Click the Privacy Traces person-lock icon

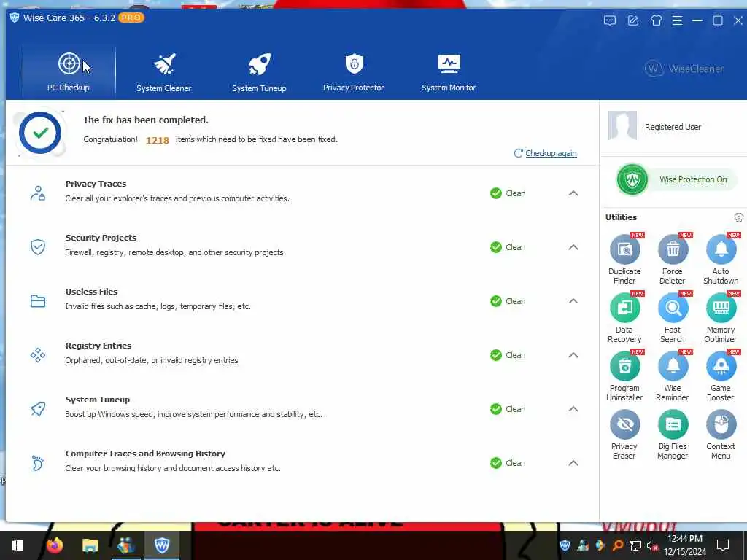38,192
